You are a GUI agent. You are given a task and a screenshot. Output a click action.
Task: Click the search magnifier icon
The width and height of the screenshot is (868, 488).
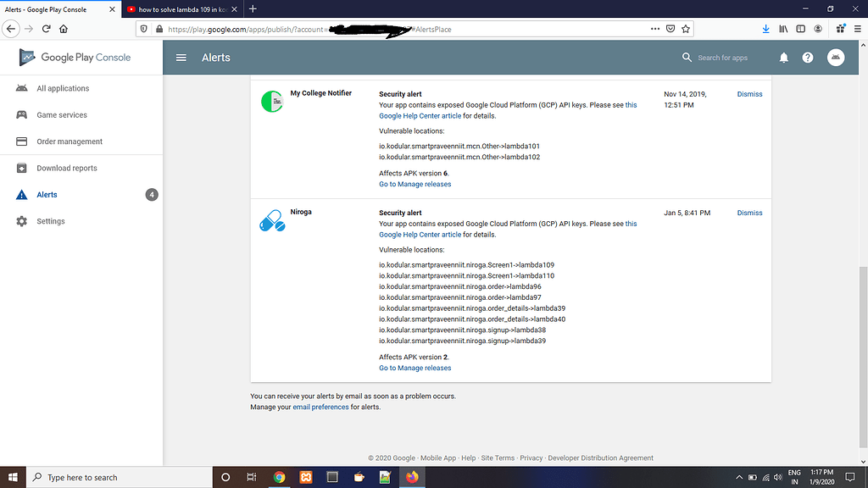click(687, 57)
